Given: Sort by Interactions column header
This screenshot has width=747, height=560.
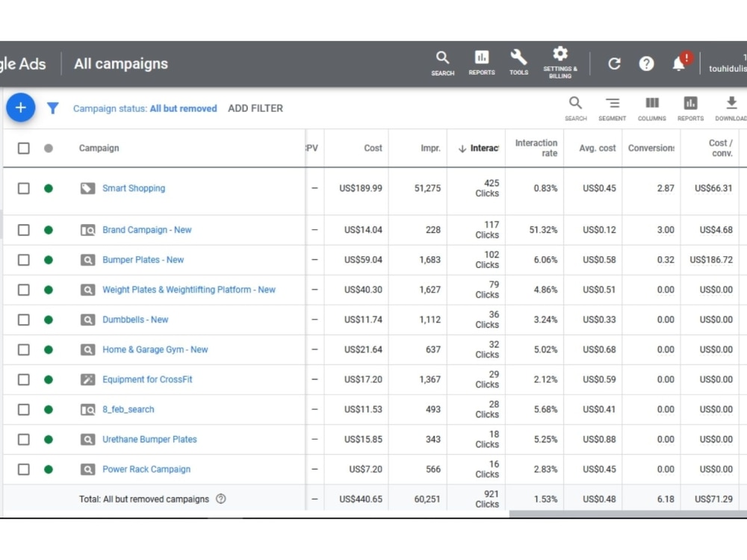Looking at the screenshot, I should coord(479,148).
